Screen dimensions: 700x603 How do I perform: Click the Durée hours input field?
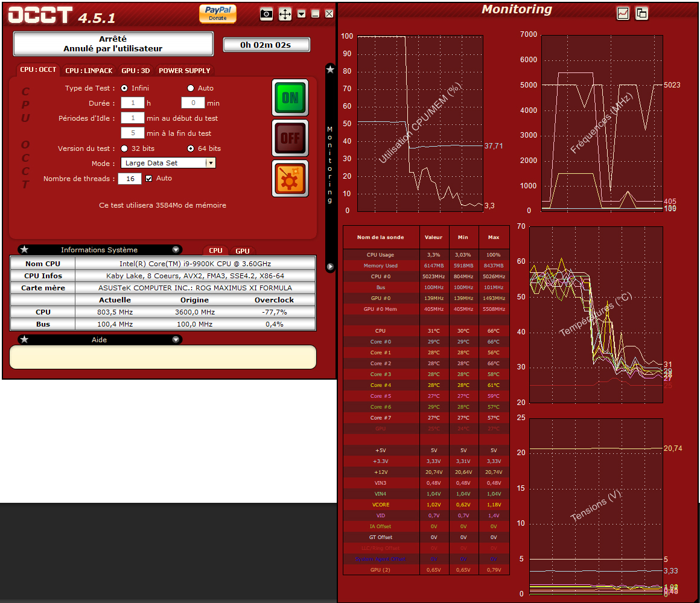132,103
